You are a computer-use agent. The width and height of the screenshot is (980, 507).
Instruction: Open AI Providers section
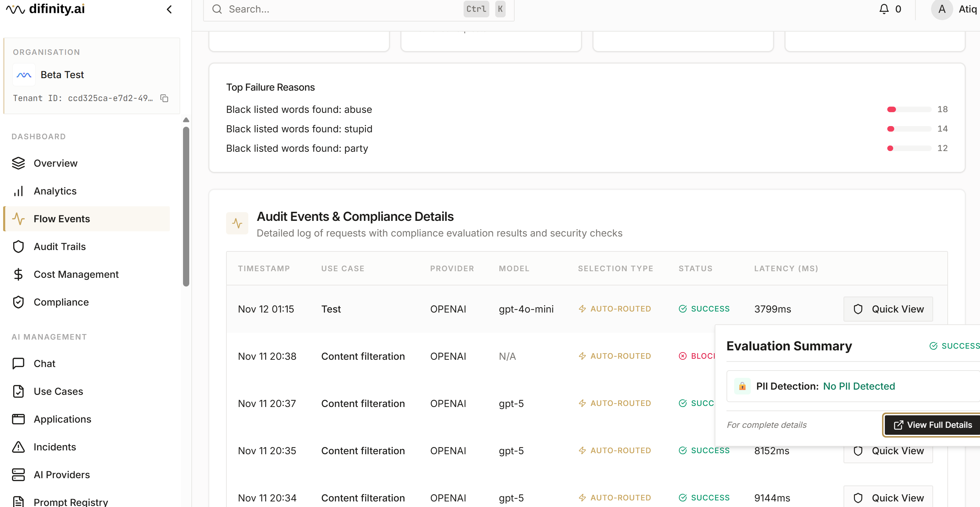point(61,475)
